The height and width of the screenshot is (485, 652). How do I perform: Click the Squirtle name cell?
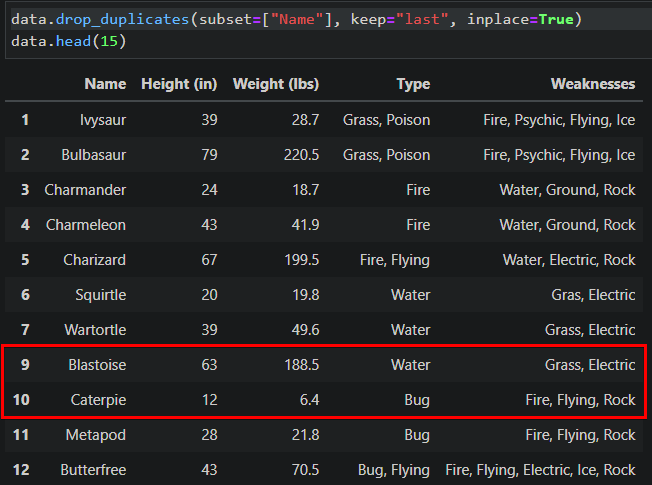[x=101, y=294]
